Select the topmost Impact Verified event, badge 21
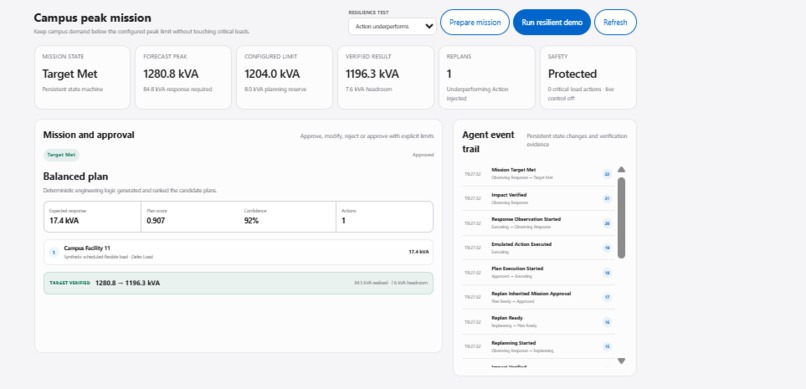806x389 pixels. 538,198
